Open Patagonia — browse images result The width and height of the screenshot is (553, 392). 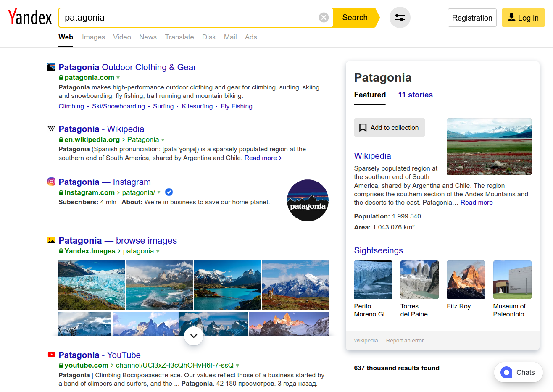click(118, 241)
